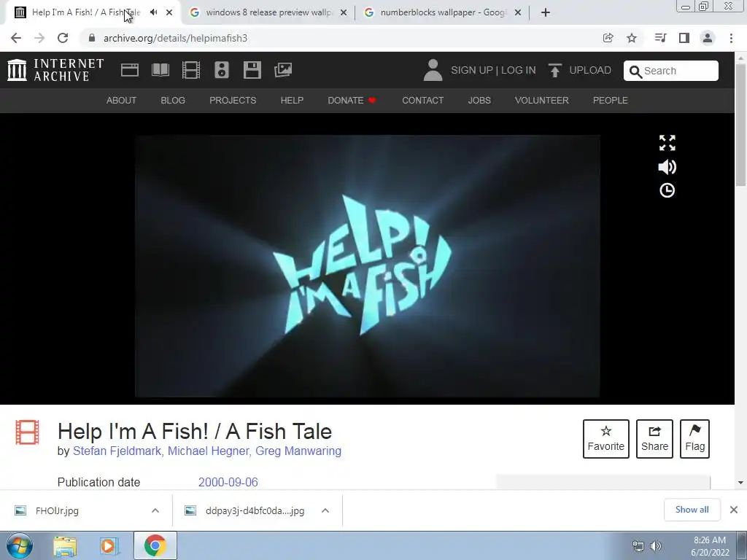Bookmark this tab with star icon
747x560 pixels.
point(632,38)
